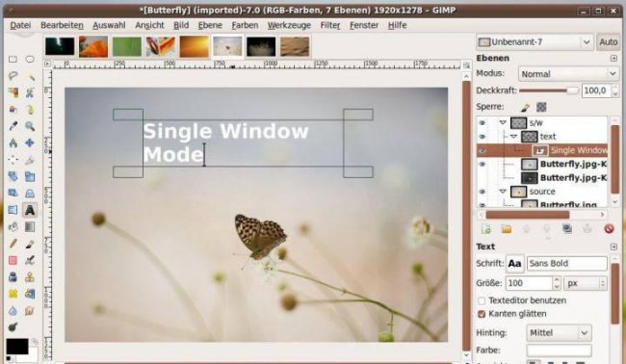Duplicate the selected layer
Screen dimensions: 626x364
coord(567,228)
